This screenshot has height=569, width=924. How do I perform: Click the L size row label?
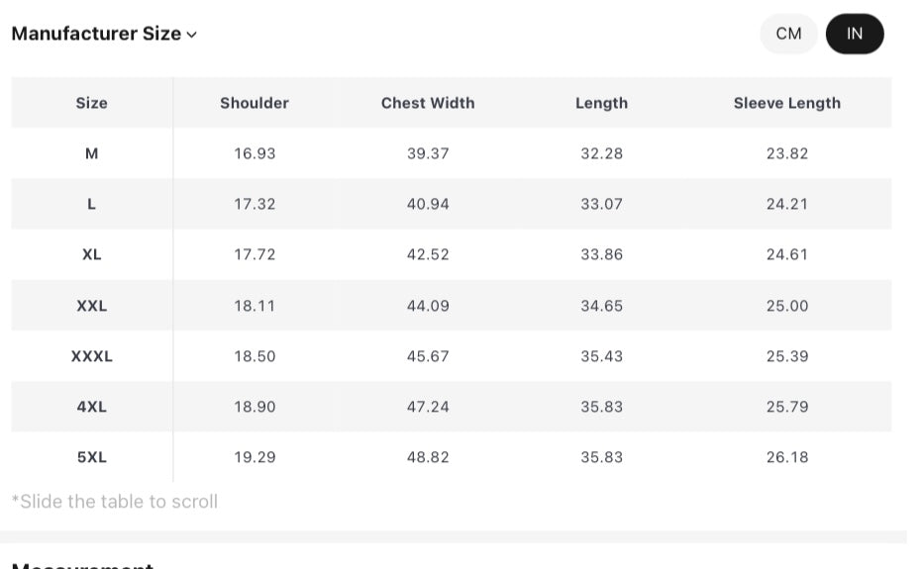91,204
